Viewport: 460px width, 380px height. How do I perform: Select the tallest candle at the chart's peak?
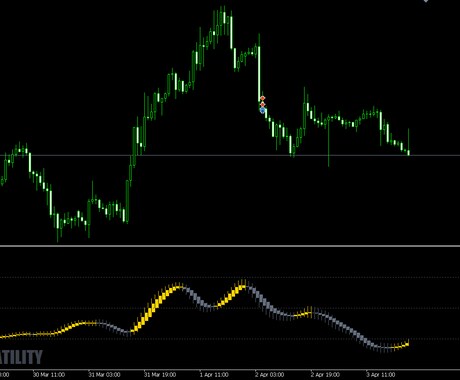(231, 30)
